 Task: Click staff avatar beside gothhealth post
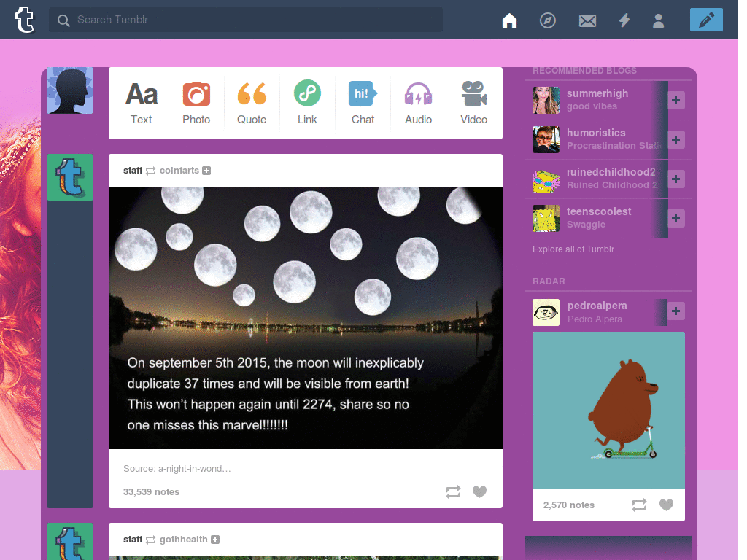(70, 542)
